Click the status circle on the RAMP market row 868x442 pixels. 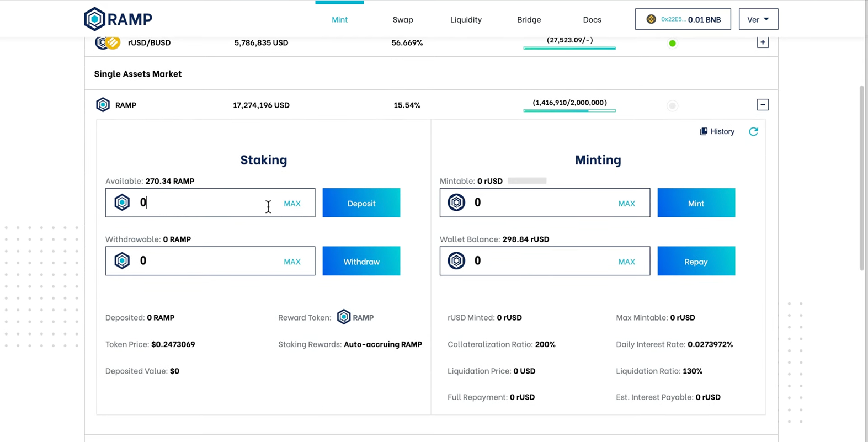coord(672,105)
